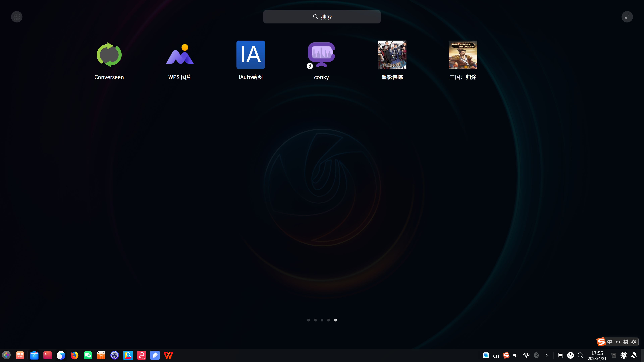Click the screenshot crop tray icon
644x362 pixels.
pos(560,355)
